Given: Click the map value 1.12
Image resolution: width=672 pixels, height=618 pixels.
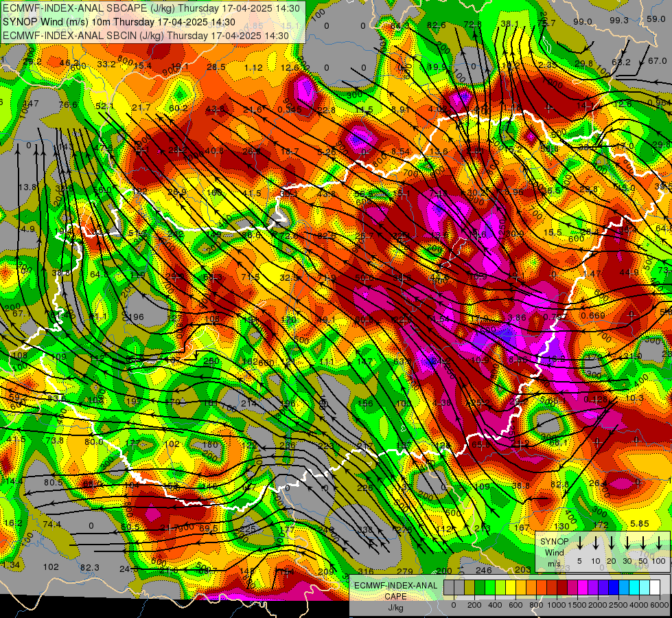Looking at the screenshot, I should (x=253, y=67).
